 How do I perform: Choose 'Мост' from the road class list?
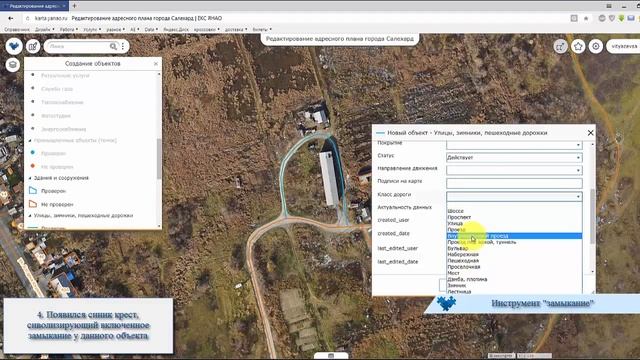pyautogui.click(x=453, y=273)
